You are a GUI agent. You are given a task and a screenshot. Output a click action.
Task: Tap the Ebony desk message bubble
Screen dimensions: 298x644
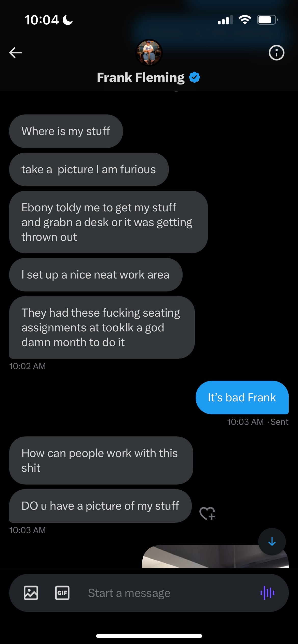click(x=108, y=222)
